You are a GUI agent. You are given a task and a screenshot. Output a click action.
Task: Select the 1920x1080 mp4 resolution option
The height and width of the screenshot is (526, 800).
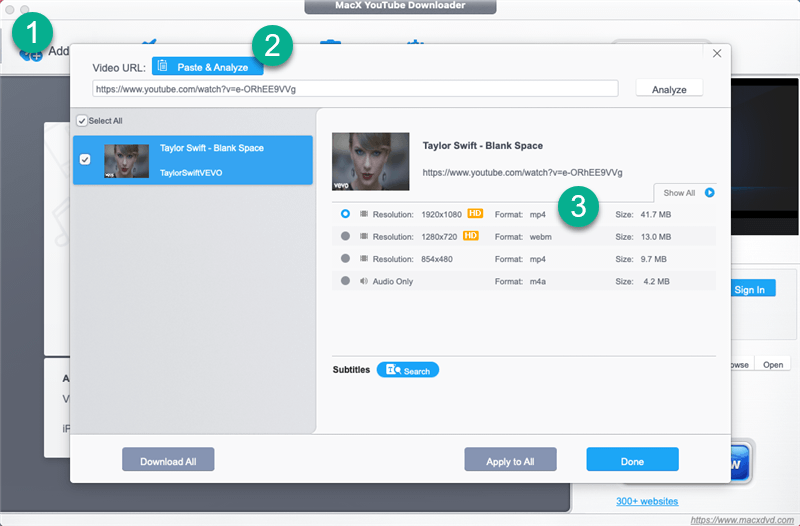pos(345,214)
